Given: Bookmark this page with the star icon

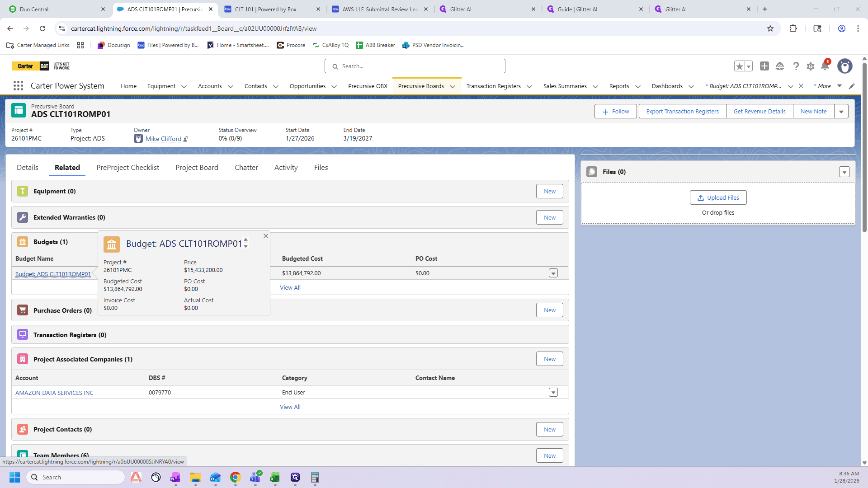Looking at the screenshot, I should pos(770,28).
